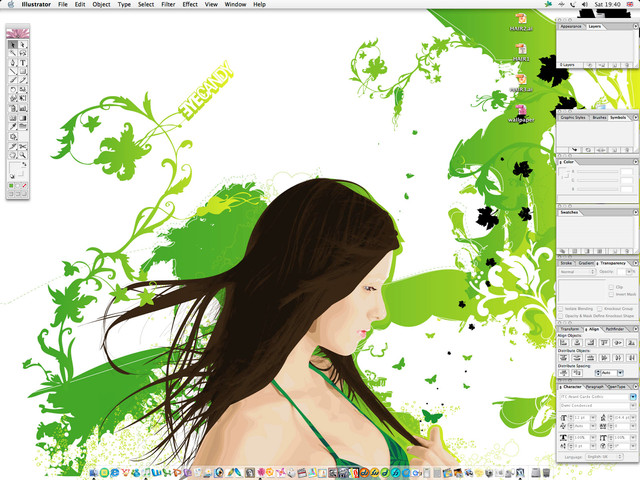Switch to the Gradient tab
Image resolution: width=640 pixels, height=480 pixels.
click(x=586, y=263)
